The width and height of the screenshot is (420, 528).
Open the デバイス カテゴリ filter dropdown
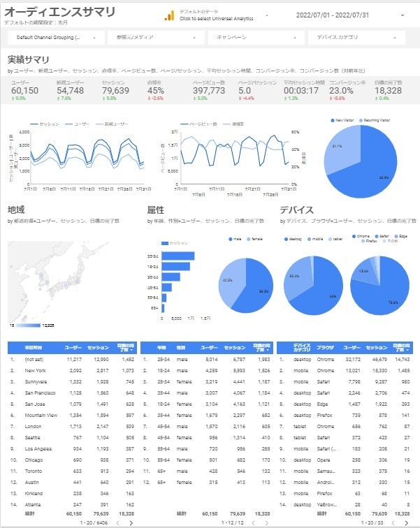pyautogui.click(x=356, y=38)
